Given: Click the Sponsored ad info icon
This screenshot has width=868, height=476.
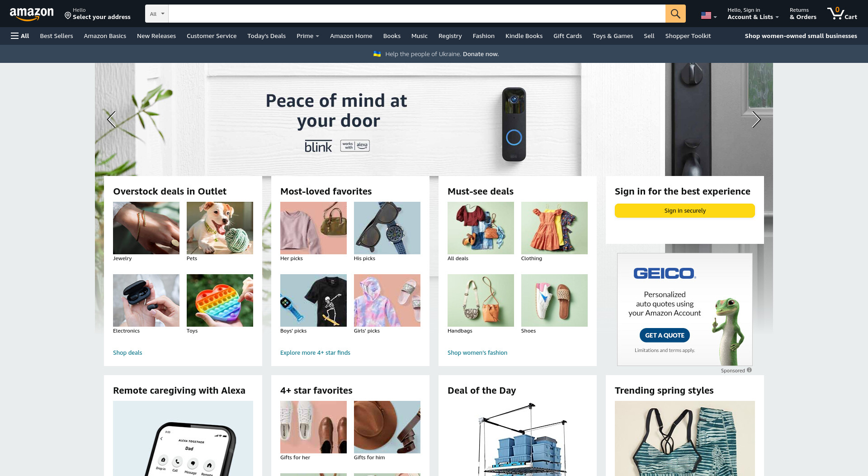Looking at the screenshot, I should click(x=749, y=370).
